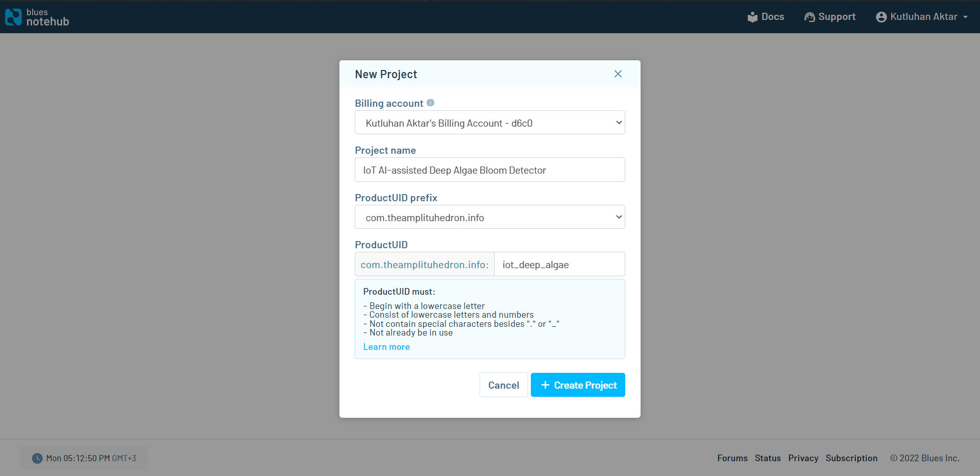Expand the ProductUID prefix dropdown
The height and width of the screenshot is (476, 980).
coord(489,218)
